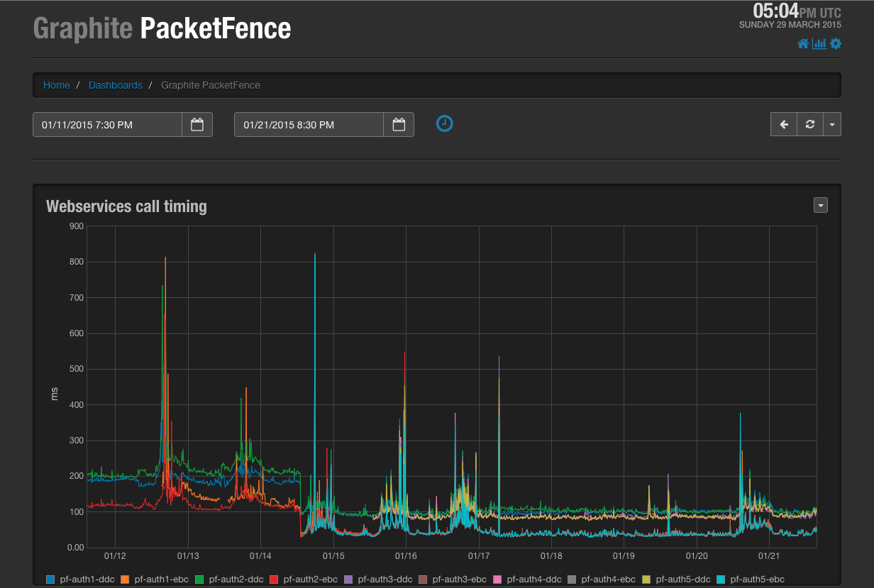The height and width of the screenshot is (588, 874).
Task: Toggle the pf-auth1-ddc series label
Action: pos(87,579)
